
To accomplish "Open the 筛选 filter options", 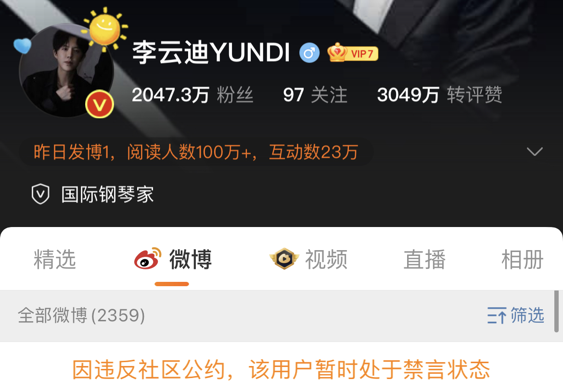I will (x=516, y=316).
